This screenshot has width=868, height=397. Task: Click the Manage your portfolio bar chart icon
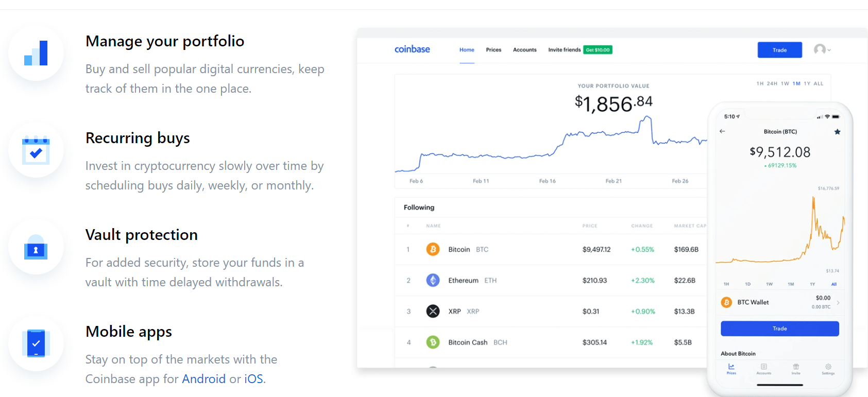[x=36, y=53]
